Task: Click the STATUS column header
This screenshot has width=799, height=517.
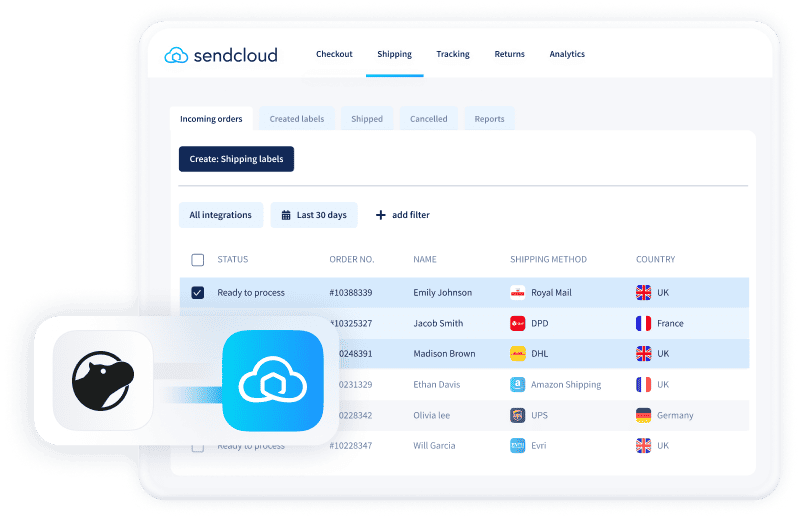Action: click(x=232, y=259)
